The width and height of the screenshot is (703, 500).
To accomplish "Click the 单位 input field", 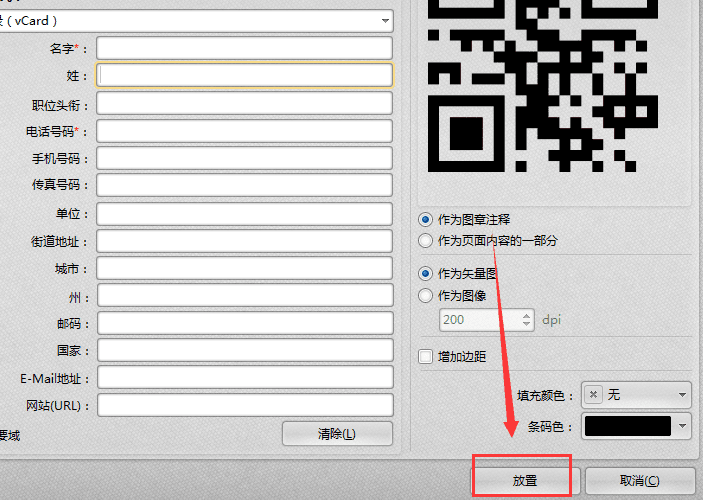I will tap(244, 214).
